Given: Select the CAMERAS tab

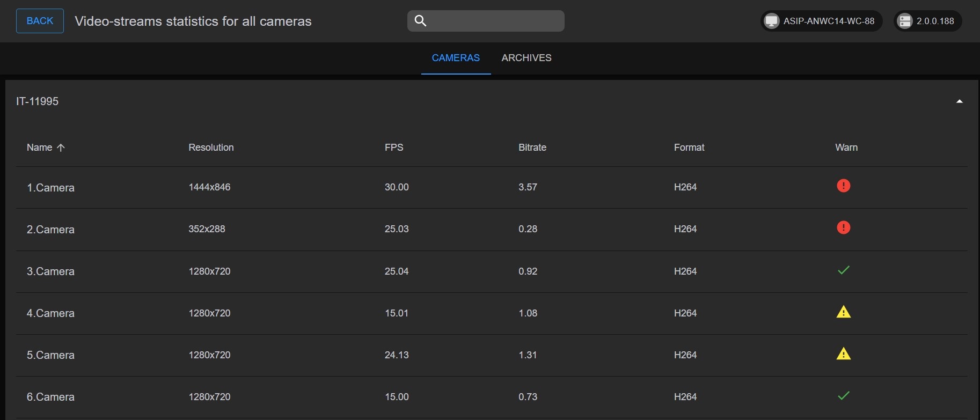Looking at the screenshot, I should point(456,58).
